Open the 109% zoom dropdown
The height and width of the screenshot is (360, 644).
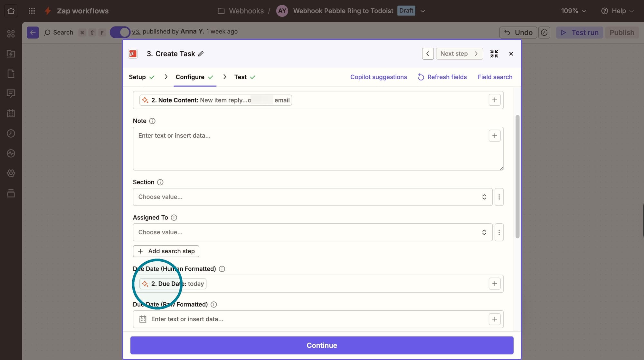click(x=573, y=11)
